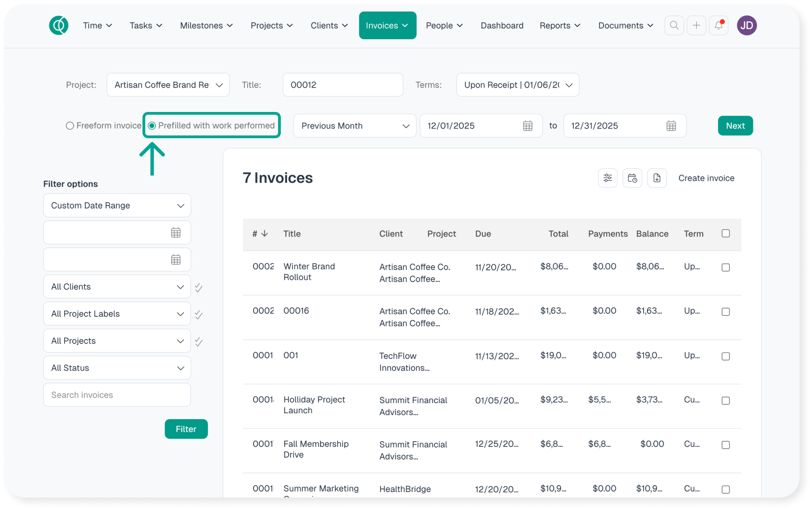Click the recurring invoice calendar-clock icon

632,178
